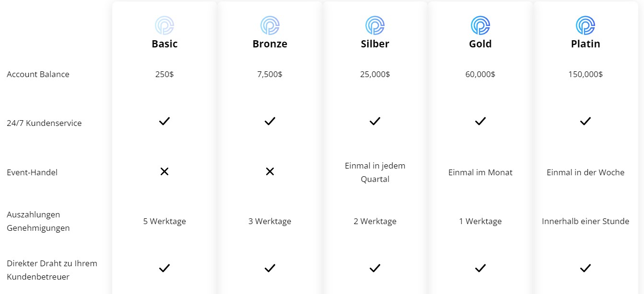
Task: Select the Gold plan heading
Action: tap(480, 44)
